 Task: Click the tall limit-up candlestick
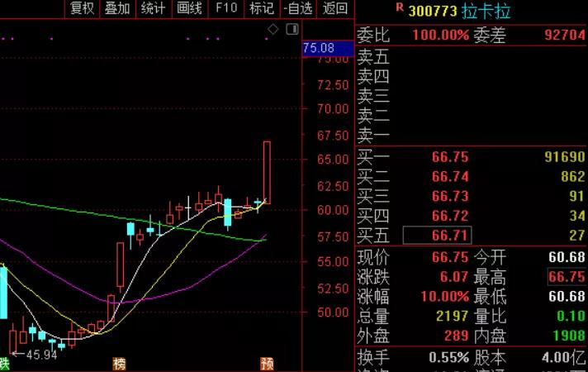coord(267,173)
